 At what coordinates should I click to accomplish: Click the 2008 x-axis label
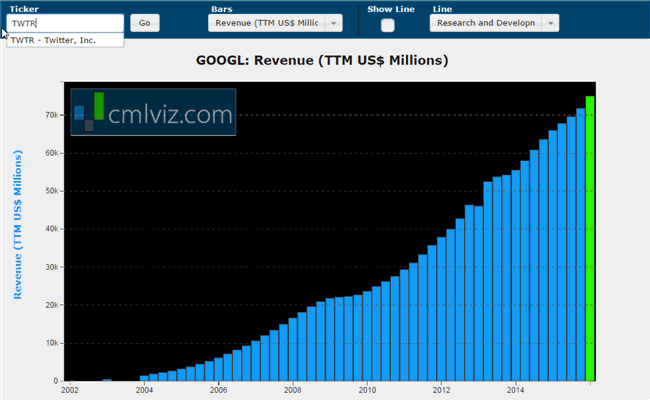click(293, 390)
